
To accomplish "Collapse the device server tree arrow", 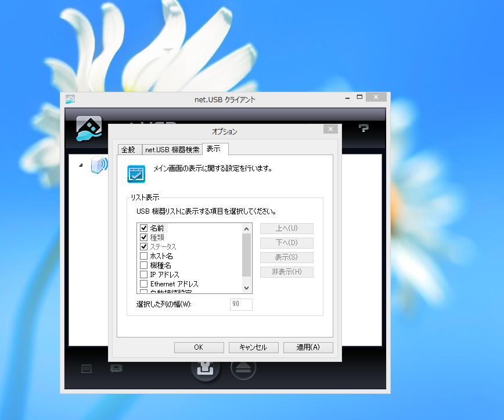I will tap(81, 165).
